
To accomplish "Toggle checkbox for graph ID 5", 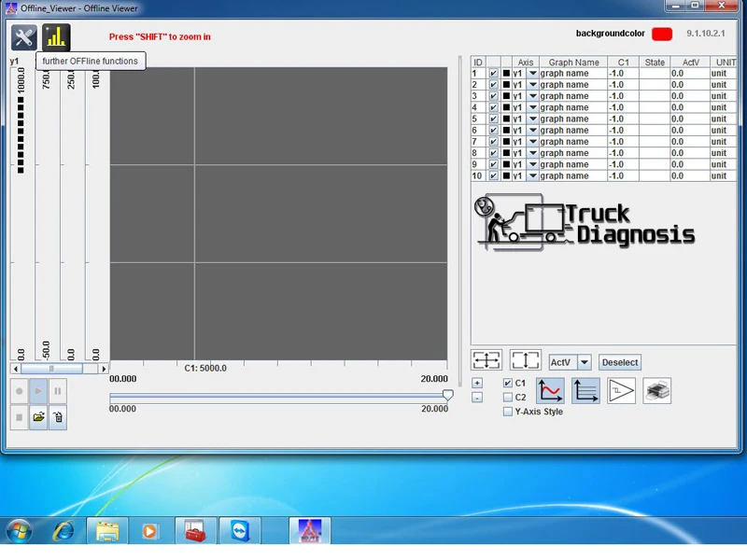I will coord(494,119).
